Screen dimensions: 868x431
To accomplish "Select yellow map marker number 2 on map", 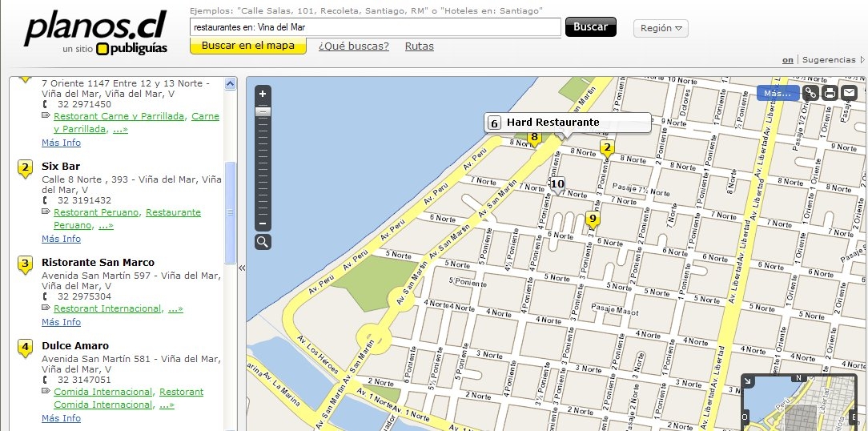I will (x=607, y=147).
